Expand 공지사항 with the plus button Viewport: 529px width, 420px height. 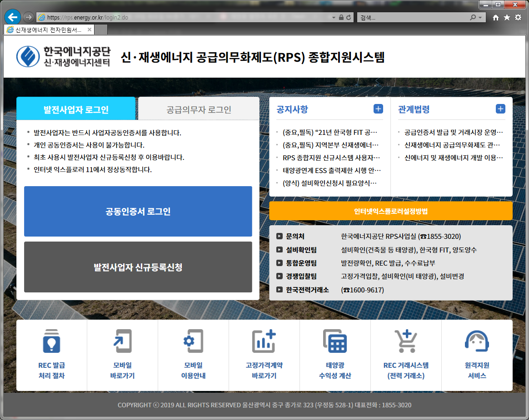378,109
